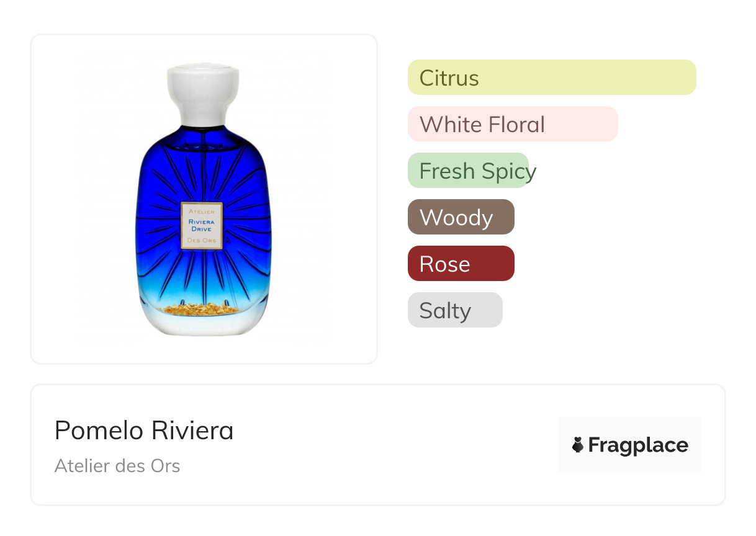Click the Fragplace wordmark text

[638, 445]
